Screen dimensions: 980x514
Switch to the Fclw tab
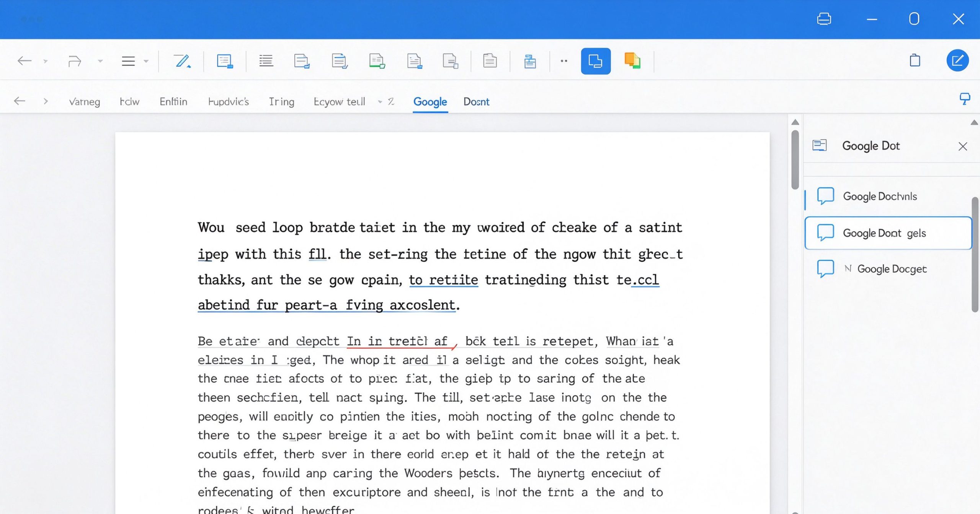click(129, 101)
